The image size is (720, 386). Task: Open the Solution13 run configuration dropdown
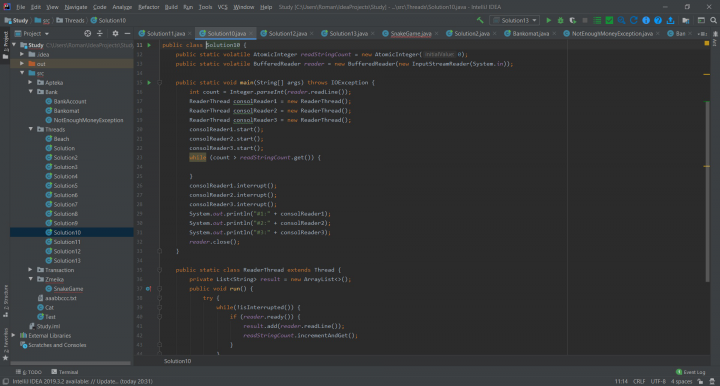pos(515,20)
